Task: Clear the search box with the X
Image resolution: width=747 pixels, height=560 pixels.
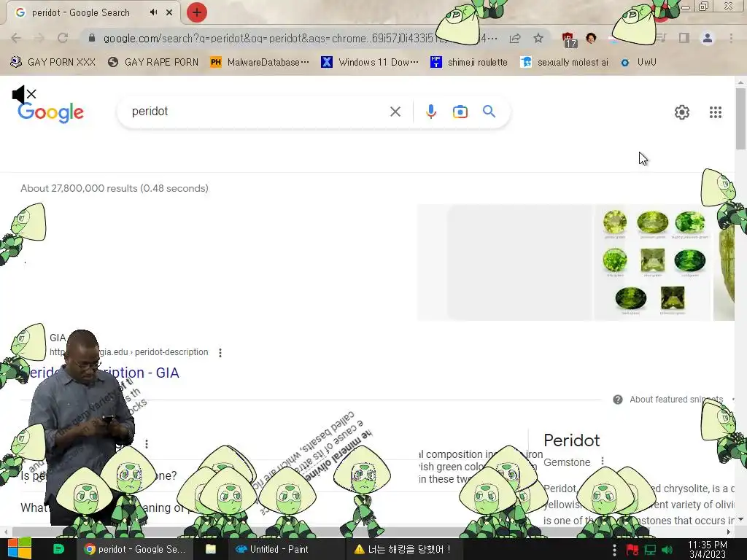Action: pos(395,112)
